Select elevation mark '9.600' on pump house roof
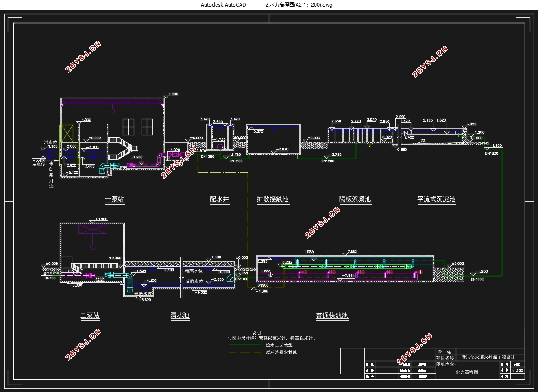The width and height of the screenshot is (538, 392). click(x=173, y=94)
